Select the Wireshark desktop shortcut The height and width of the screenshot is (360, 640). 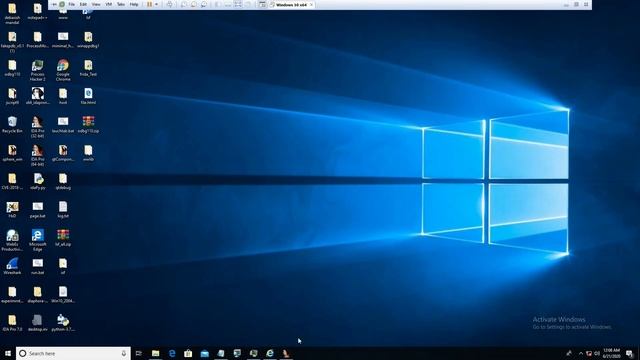12,266
